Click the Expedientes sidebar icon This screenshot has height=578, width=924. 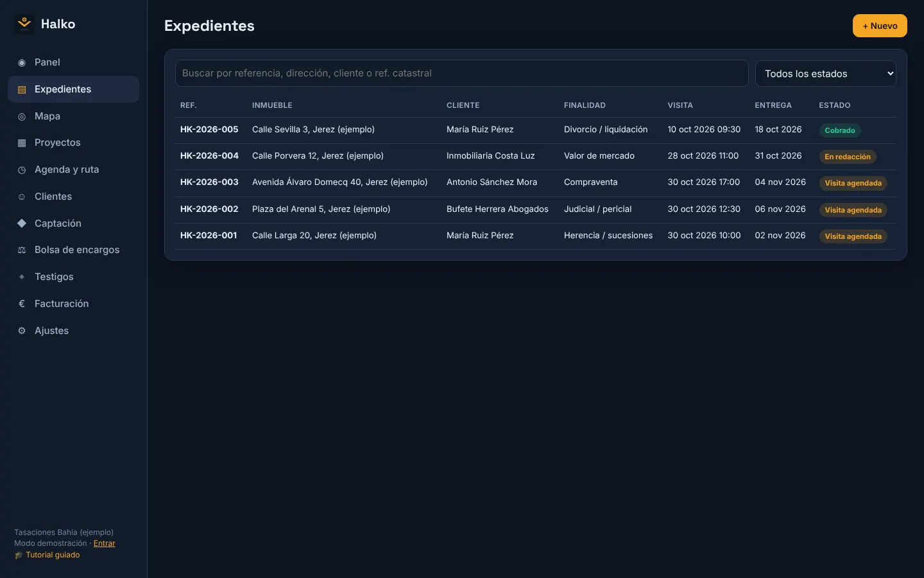(22, 89)
